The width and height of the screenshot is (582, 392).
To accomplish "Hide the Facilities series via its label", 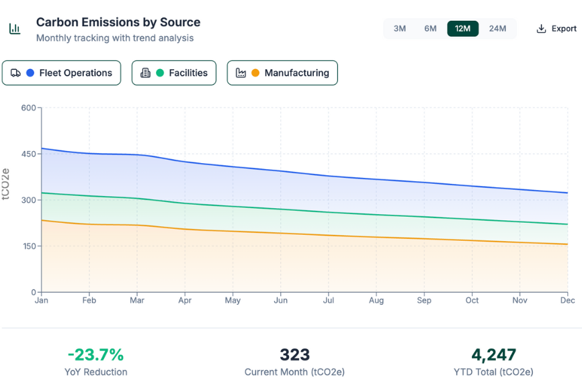I will coord(188,73).
